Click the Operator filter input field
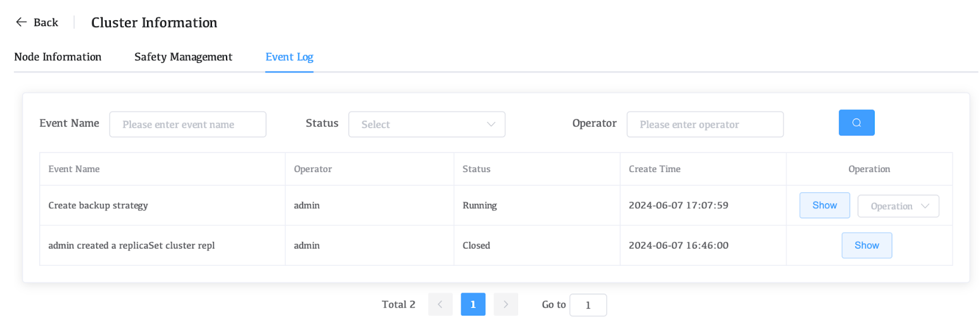980x327 pixels. coord(704,124)
